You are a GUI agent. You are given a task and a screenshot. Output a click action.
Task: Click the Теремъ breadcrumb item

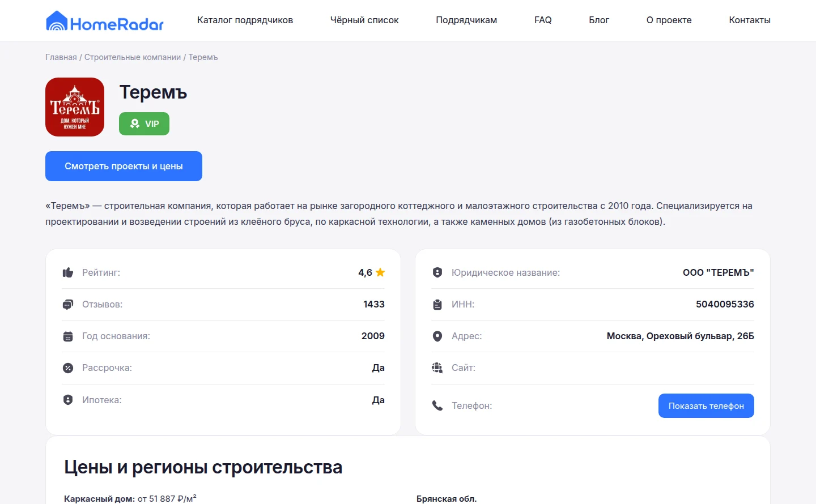[203, 57]
